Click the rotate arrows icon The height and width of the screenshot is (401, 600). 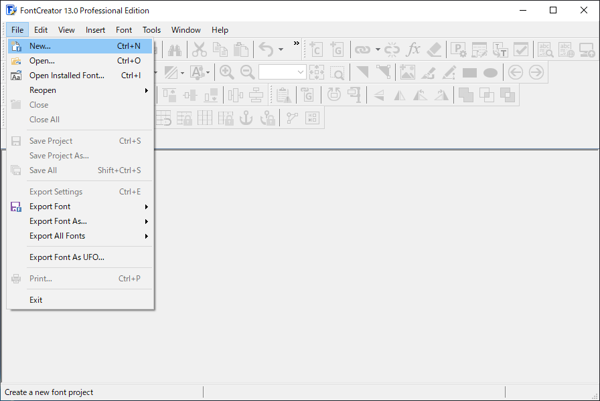click(x=334, y=95)
